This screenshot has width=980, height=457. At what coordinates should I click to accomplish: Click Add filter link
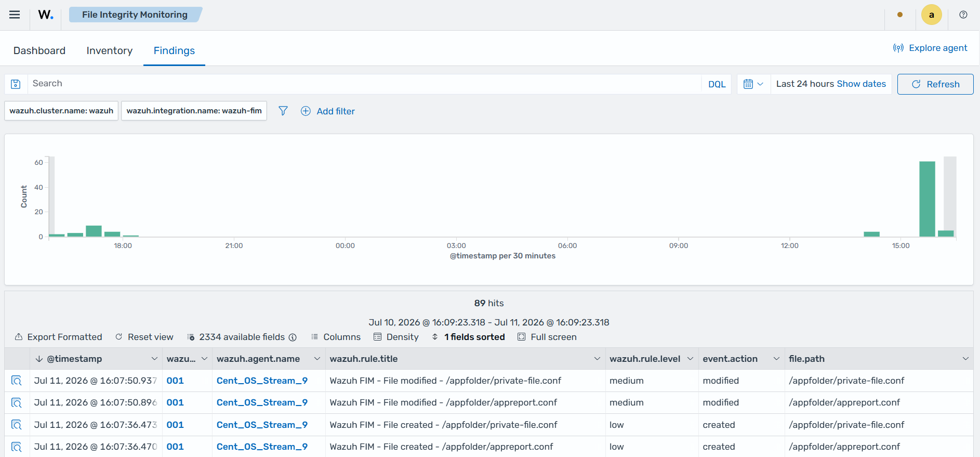[336, 111]
